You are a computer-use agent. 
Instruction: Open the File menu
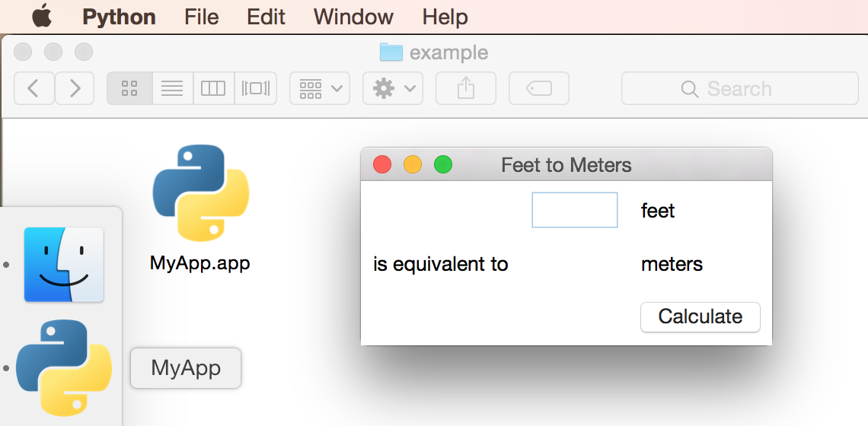pyautogui.click(x=202, y=16)
